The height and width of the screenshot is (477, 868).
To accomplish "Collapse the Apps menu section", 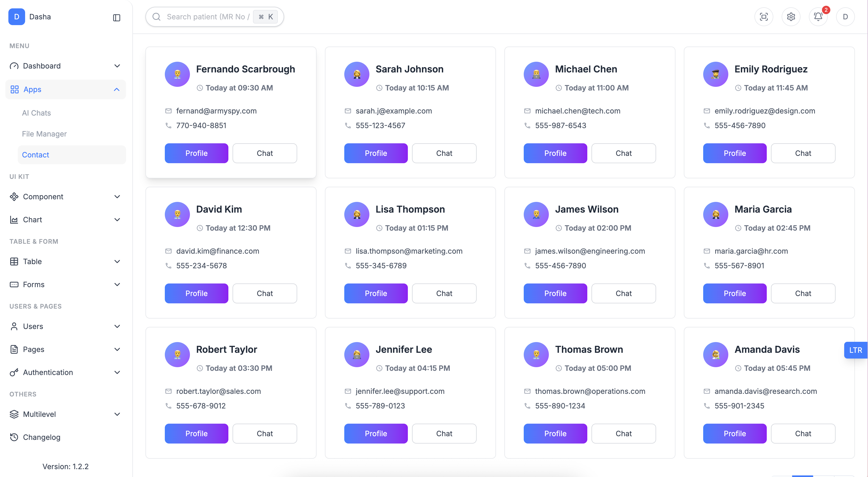I will click(x=117, y=90).
